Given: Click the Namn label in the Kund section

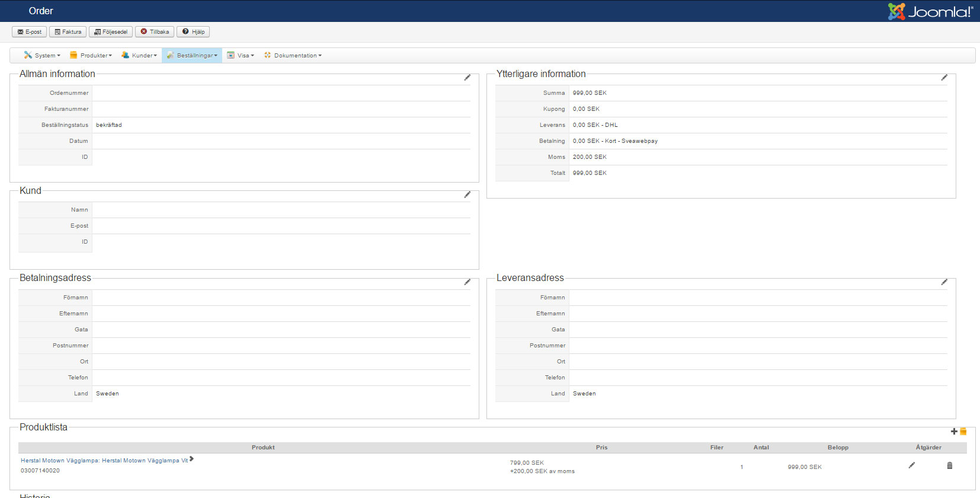Looking at the screenshot, I should coord(79,210).
